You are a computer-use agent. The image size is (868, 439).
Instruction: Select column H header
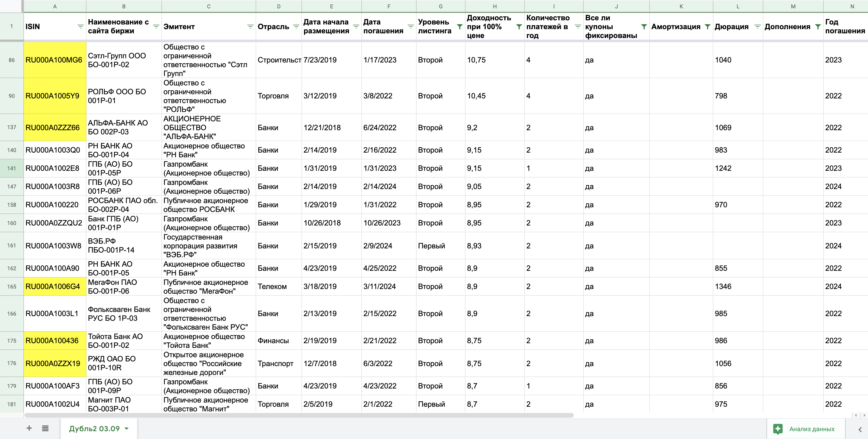[495, 6]
